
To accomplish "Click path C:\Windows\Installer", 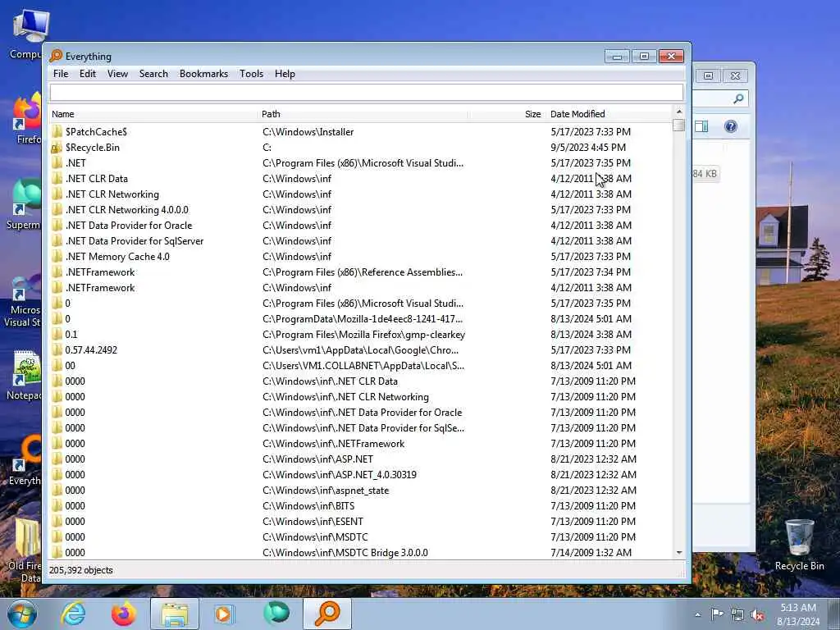I will (308, 132).
